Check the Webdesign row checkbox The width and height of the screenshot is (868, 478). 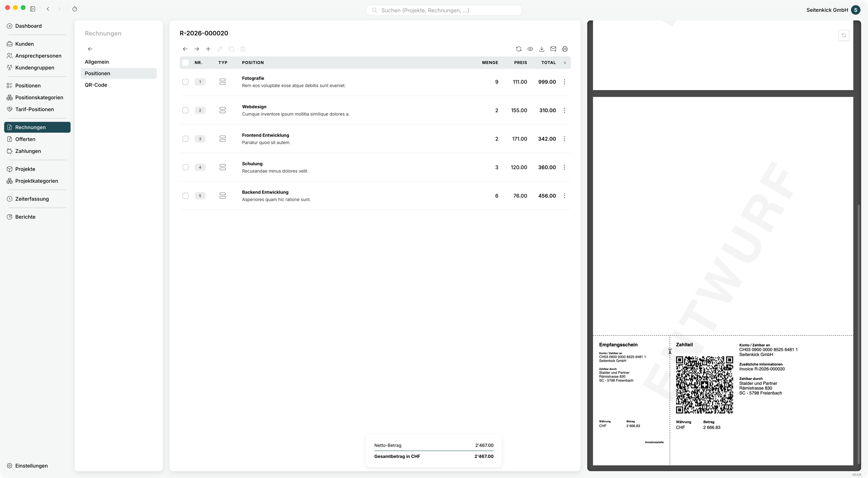click(x=185, y=110)
